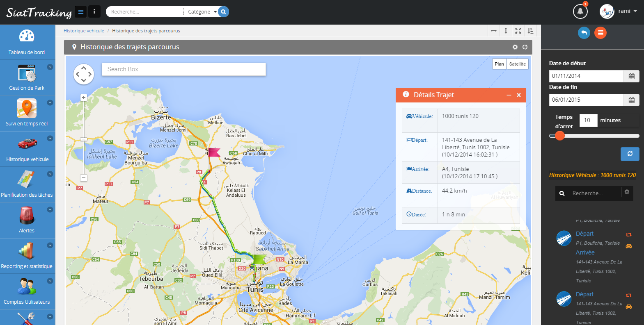Toggle the hamburger sidebar menu button
The width and height of the screenshot is (644, 325).
click(x=81, y=12)
